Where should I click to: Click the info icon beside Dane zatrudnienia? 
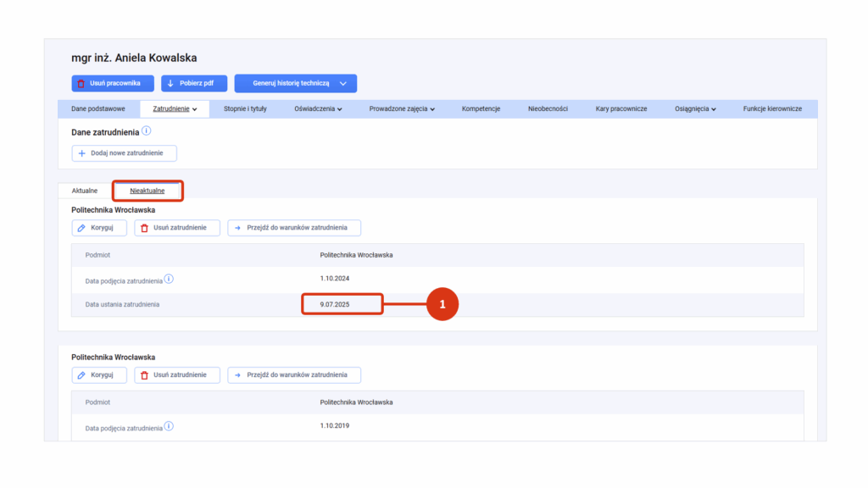(146, 131)
